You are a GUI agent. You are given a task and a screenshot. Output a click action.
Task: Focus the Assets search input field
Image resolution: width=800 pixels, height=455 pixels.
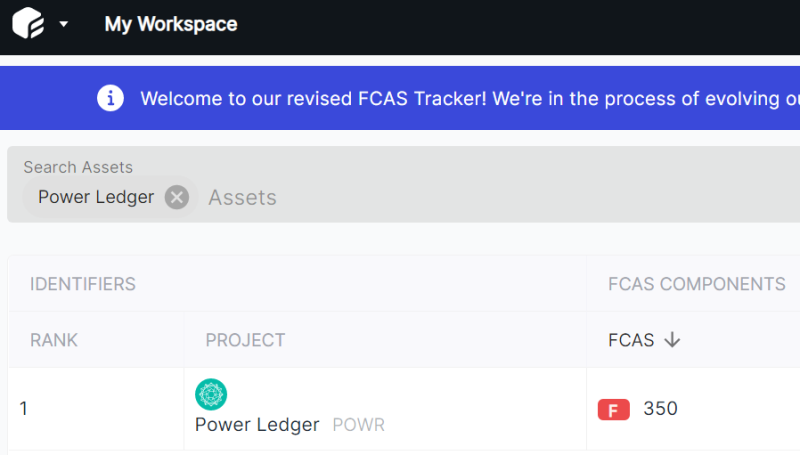(500, 197)
